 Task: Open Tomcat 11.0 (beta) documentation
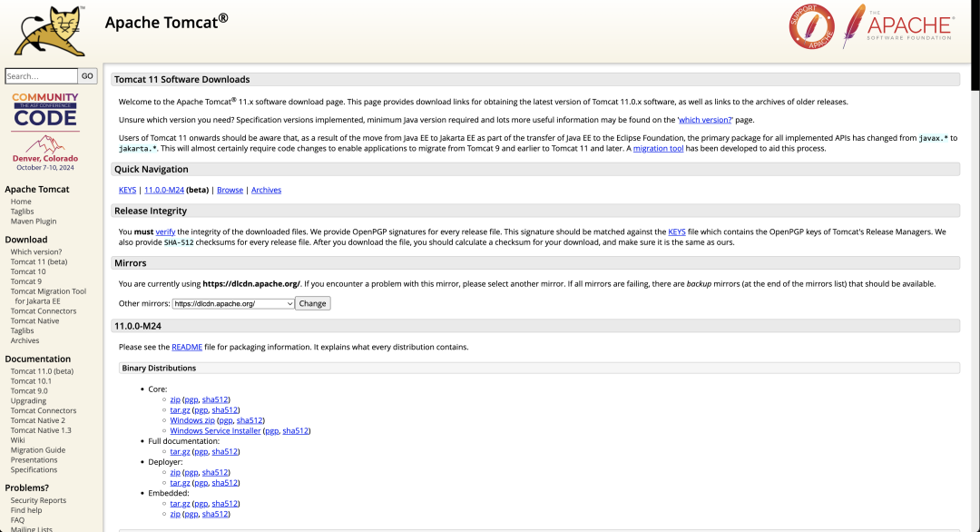42,371
